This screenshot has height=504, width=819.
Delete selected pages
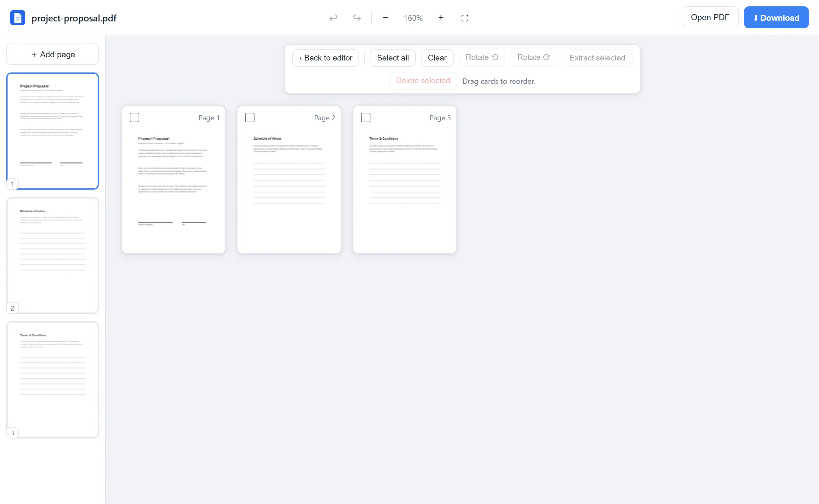(423, 81)
